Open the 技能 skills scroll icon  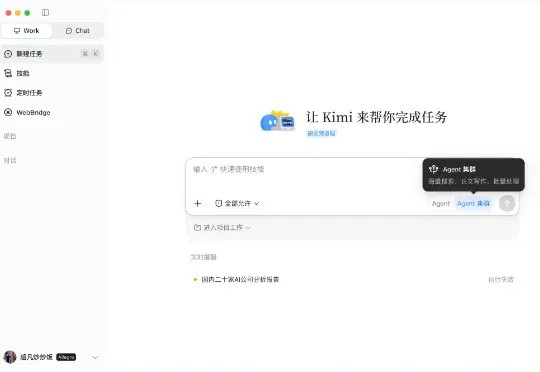click(8, 73)
